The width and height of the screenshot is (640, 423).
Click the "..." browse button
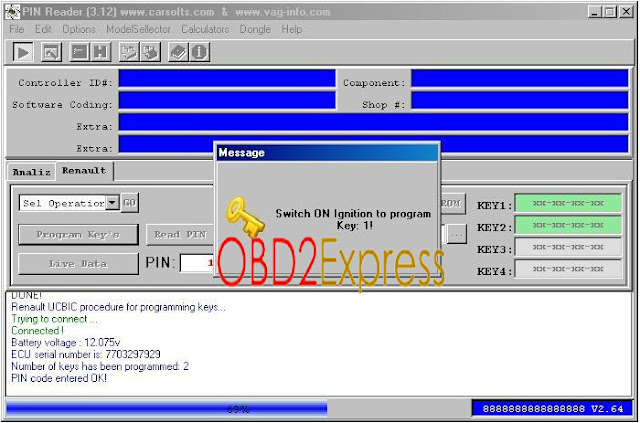point(457,235)
